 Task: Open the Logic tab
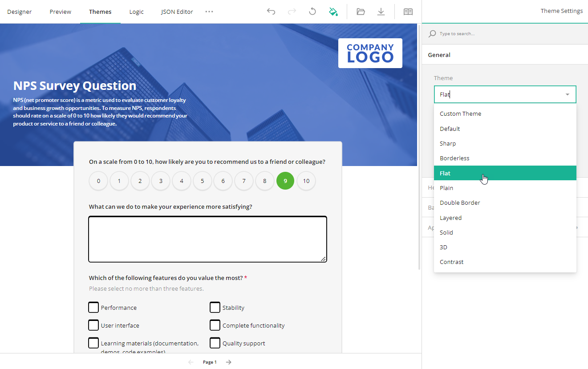click(136, 12)
